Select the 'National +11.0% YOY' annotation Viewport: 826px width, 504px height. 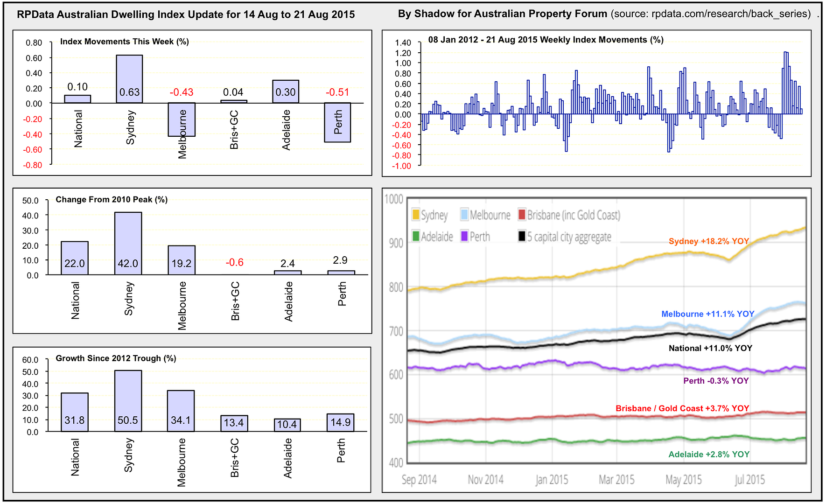(710, 348)
